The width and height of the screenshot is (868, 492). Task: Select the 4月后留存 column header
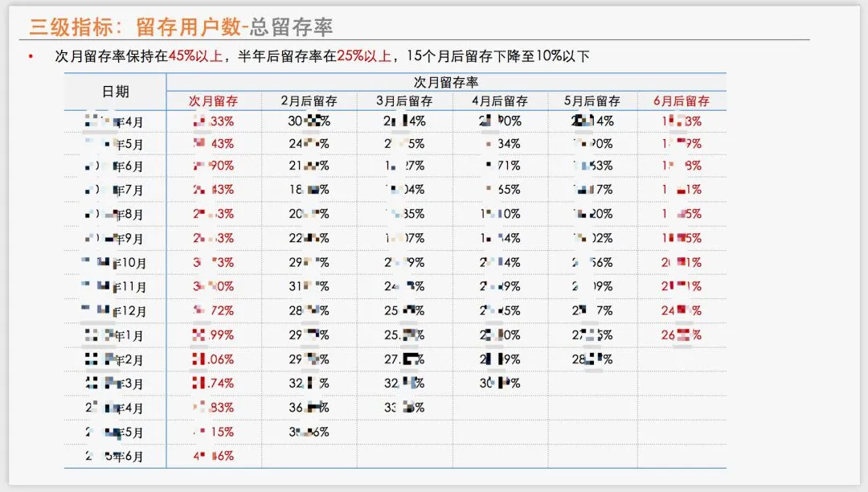coord(500,101)
